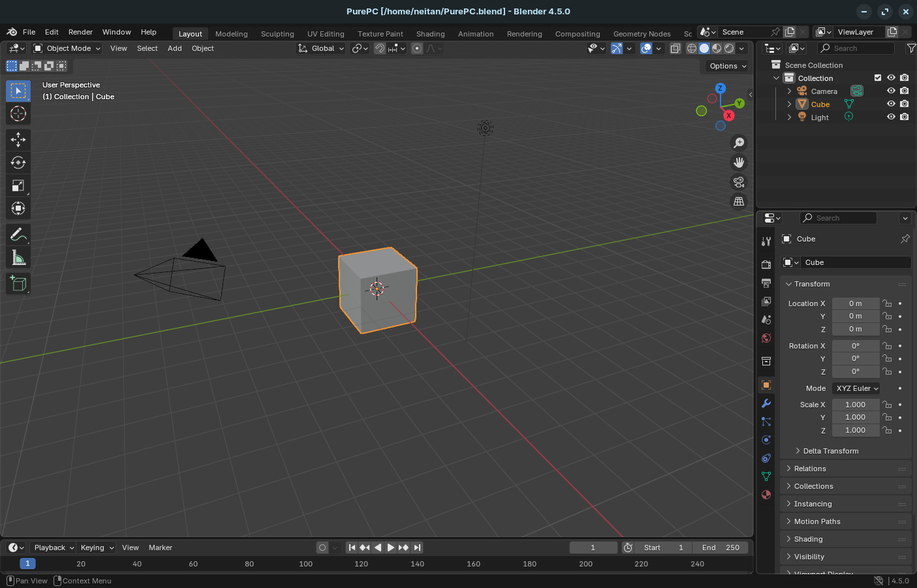Open the Material properties tab icon
Viewport: 917px width, 588px height.
point(766,495)
